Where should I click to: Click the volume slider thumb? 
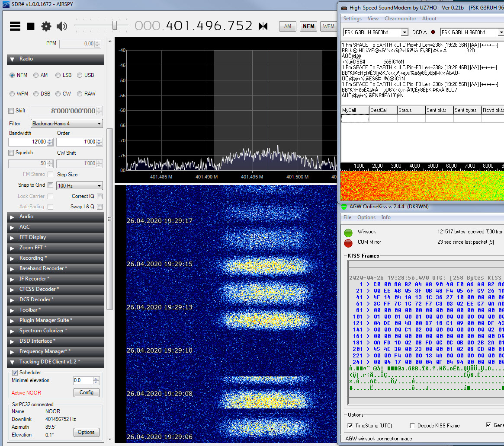coord(115,25)
